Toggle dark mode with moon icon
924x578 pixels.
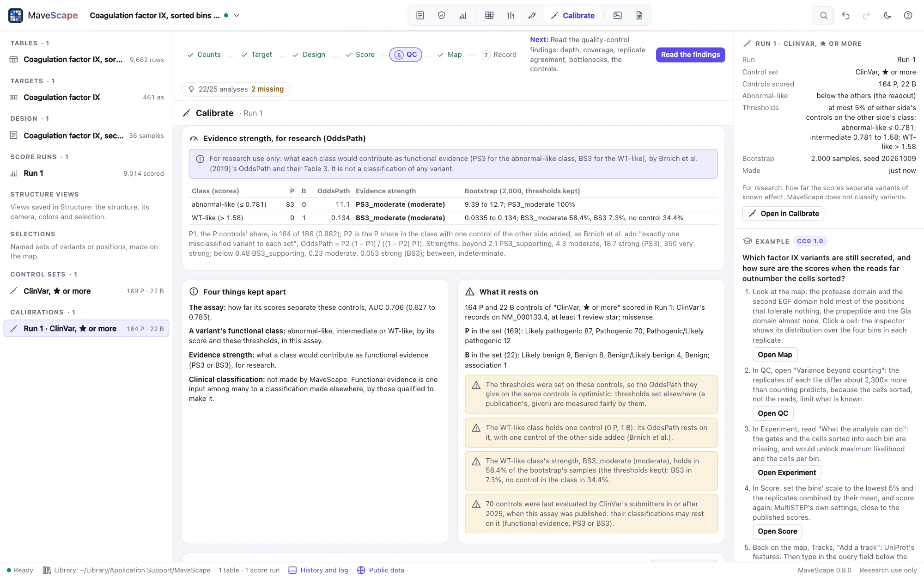(x=887, y=15)
